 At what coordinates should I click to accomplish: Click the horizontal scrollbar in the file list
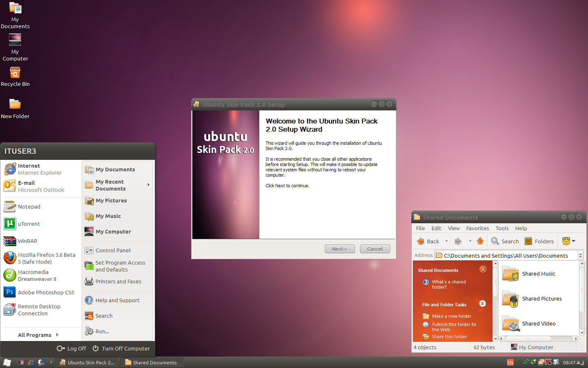pos(539,339)
